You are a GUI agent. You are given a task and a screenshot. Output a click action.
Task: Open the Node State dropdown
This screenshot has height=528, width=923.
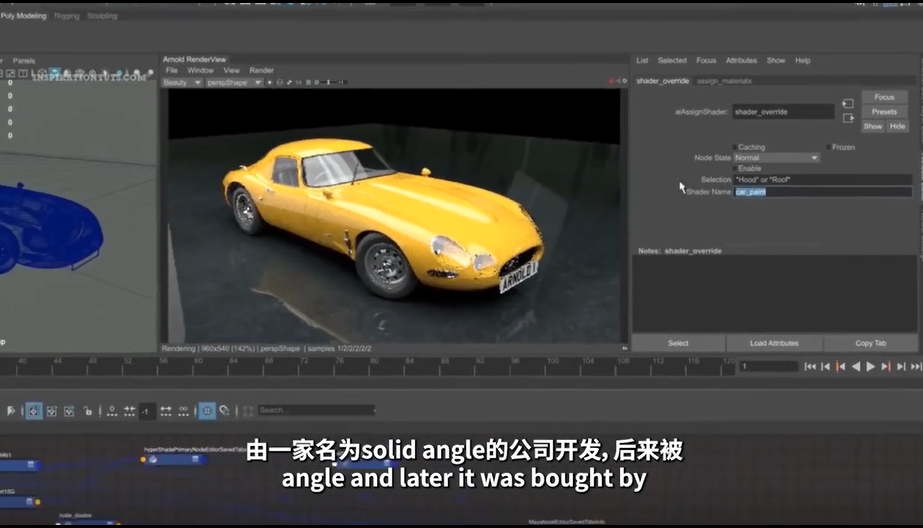click(776, 158)
